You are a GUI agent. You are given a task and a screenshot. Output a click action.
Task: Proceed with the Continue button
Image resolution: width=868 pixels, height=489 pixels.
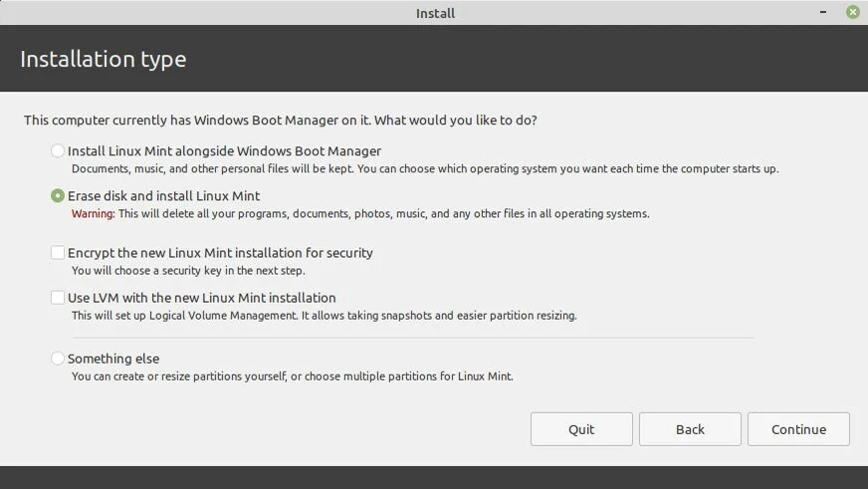tap(798, 429)
